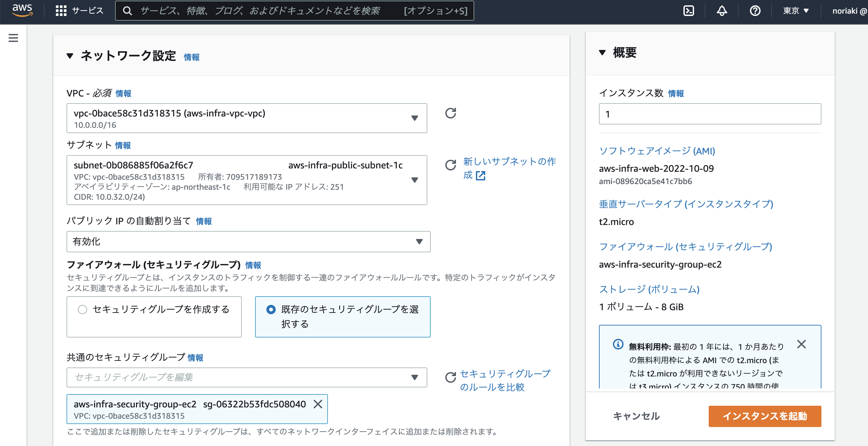Refresh the subnet list
The height and width of the screenshot is (446, 868).
point(451,165)
